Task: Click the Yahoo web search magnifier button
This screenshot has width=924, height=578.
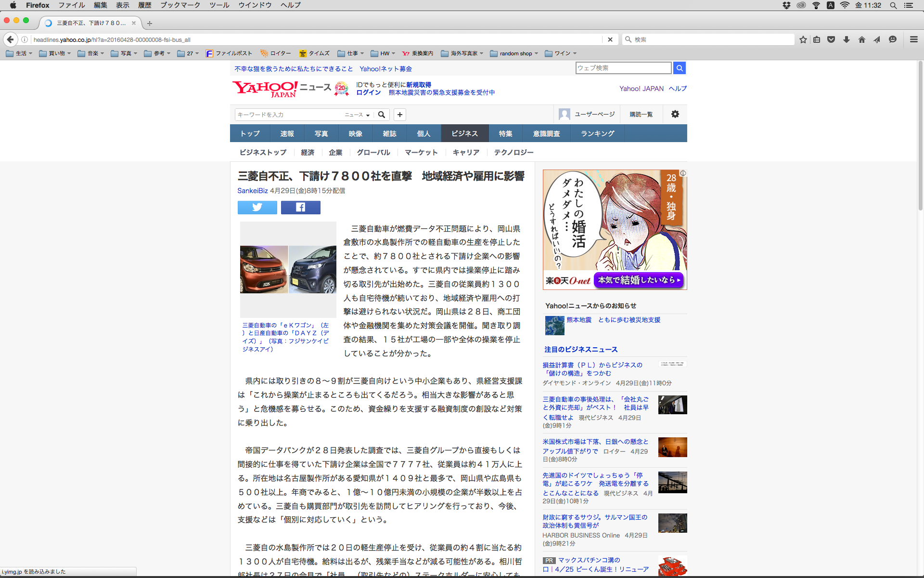Action: [679, 68]
